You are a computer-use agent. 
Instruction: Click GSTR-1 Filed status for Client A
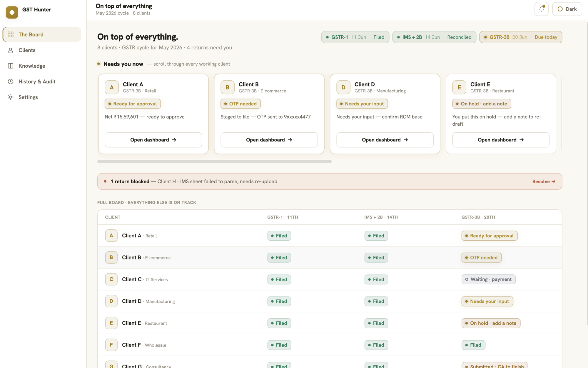coord(279,236)
